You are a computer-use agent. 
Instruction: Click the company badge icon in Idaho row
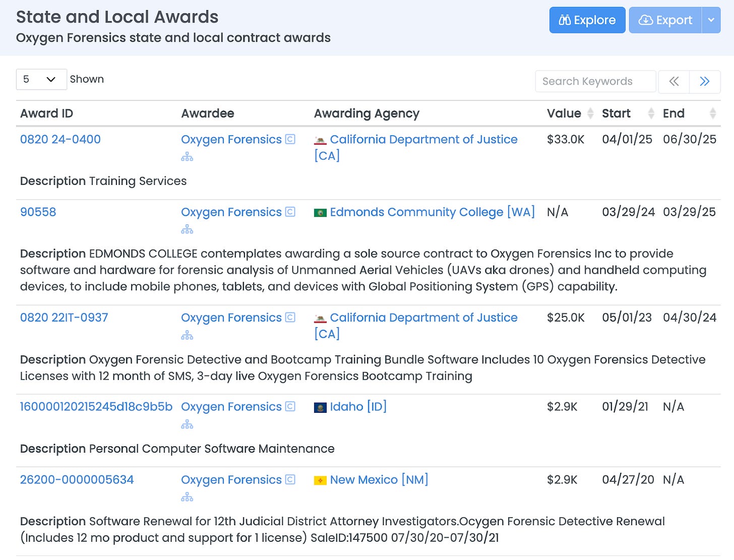(x=290, y=406)
